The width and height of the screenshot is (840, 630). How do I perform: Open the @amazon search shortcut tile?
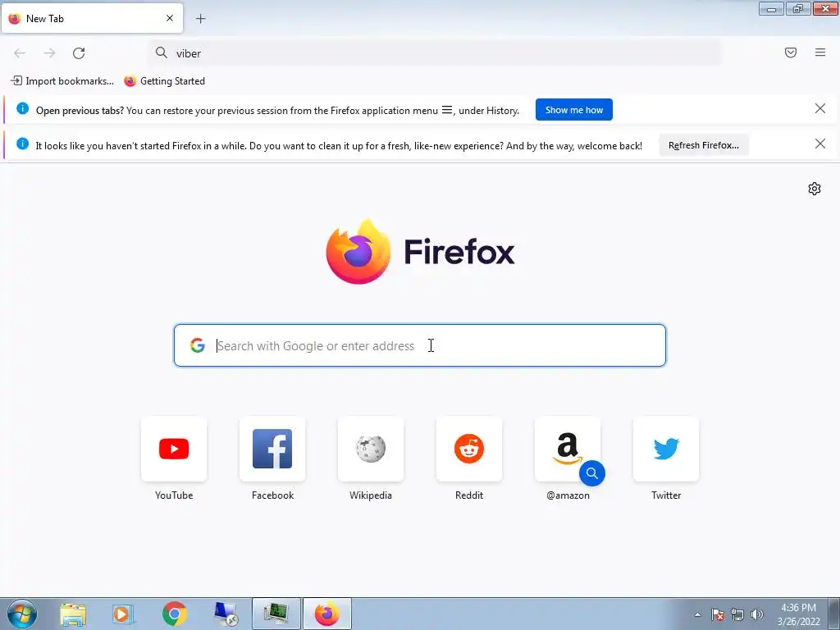pyautogui.click(x=568, y=449)
